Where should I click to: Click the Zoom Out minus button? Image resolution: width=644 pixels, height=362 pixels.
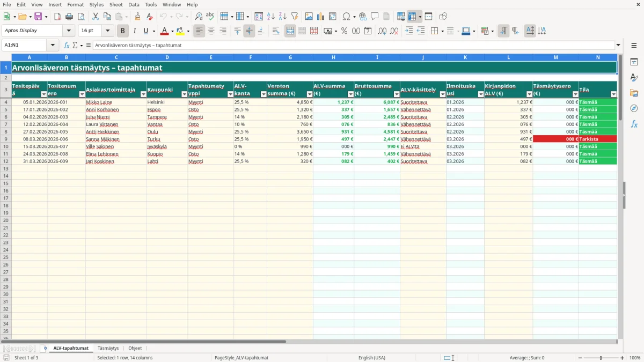point(580,358)
